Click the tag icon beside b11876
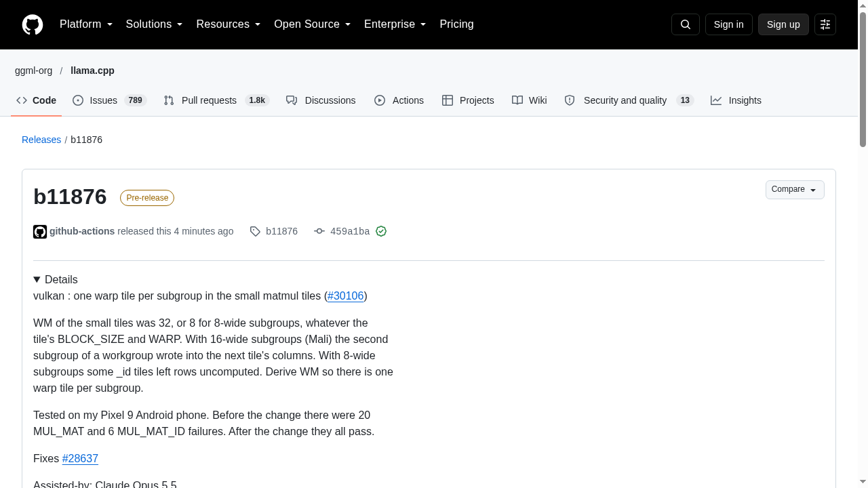Image resolution: width=868 pixels, height=488 pixels. [x=255, y=231]
